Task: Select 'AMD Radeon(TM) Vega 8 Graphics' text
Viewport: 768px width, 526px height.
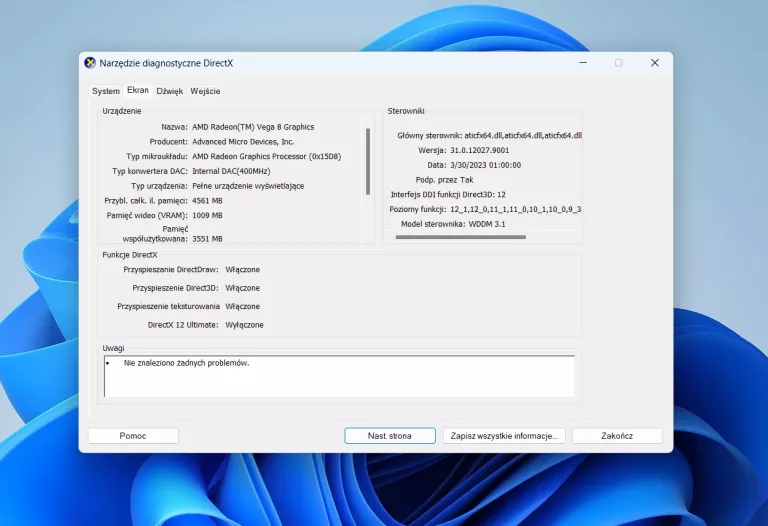Action: click(x=253, y=127)
